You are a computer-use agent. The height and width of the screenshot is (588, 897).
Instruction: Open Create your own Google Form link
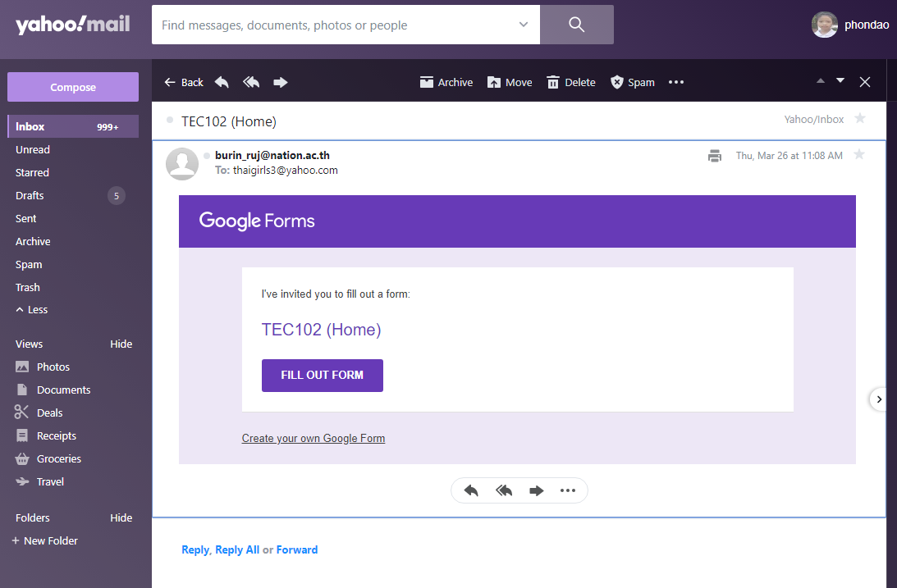pyautogui.click(x=313, y=439)
